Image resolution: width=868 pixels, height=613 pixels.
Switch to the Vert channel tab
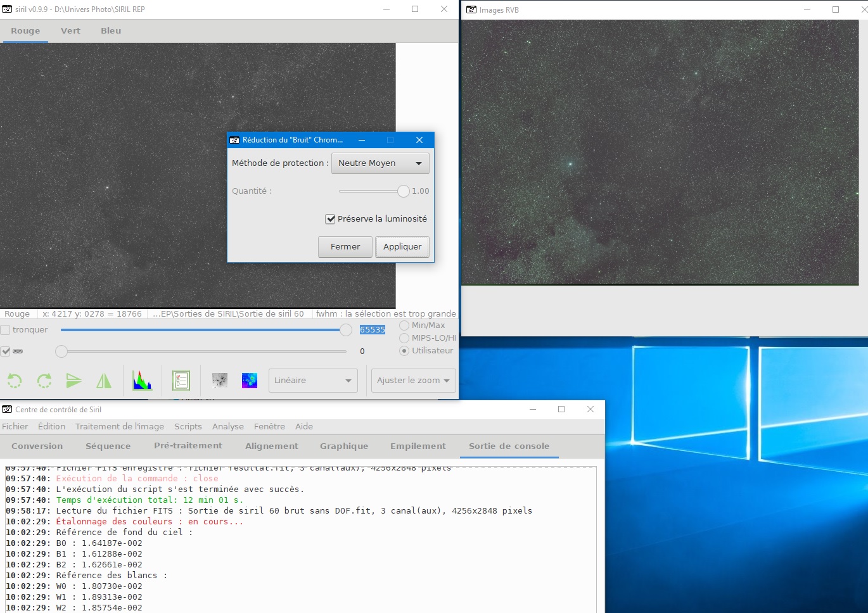[x=70, y=30]
